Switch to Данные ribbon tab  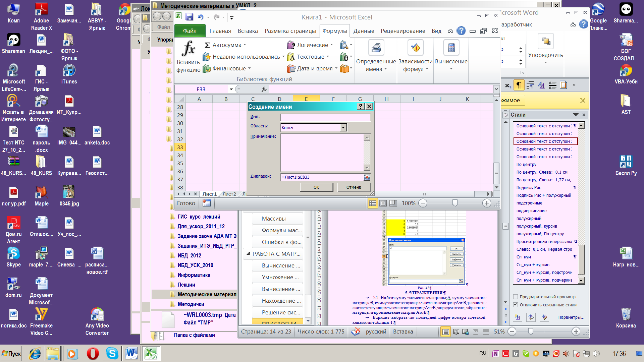[x=364, y=31]
